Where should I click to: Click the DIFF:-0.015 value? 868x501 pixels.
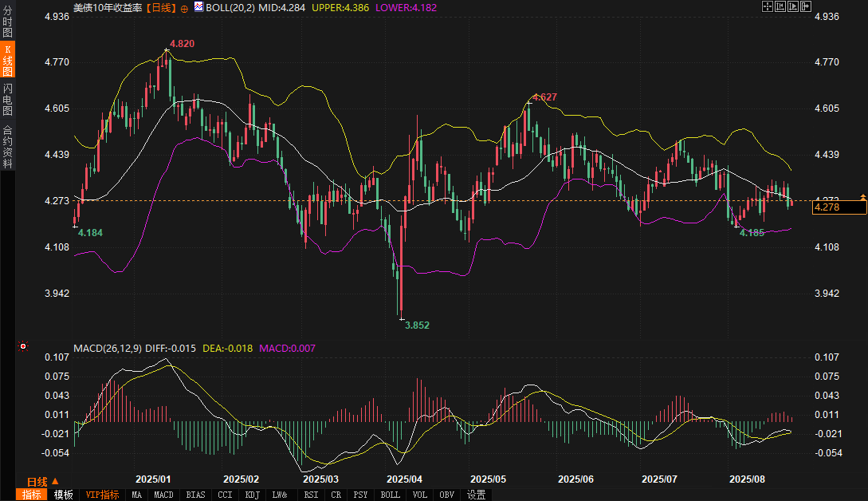171,349
